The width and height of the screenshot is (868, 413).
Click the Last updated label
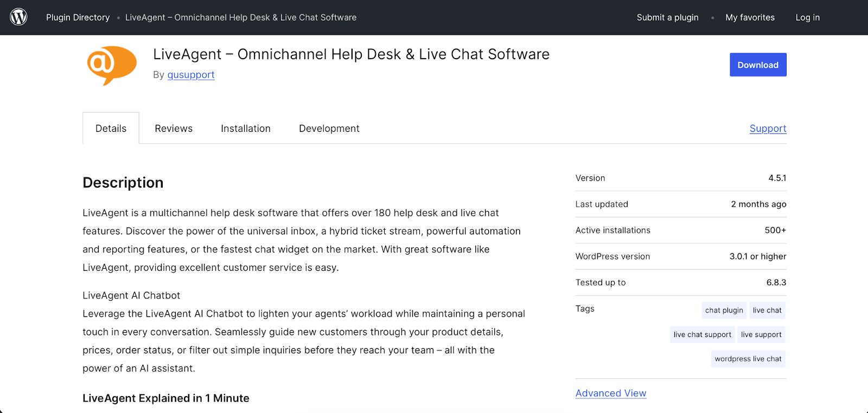pos(602,204)
